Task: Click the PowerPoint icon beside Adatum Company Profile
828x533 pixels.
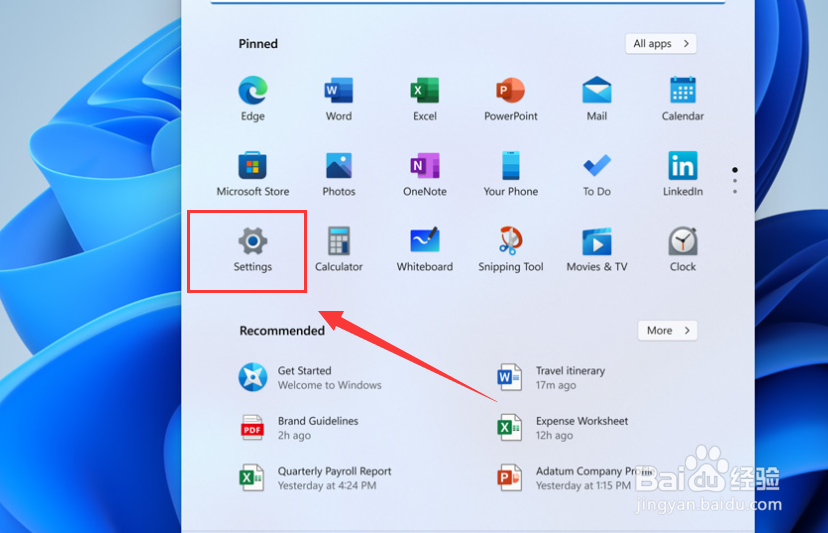Action: click(509, 478)
